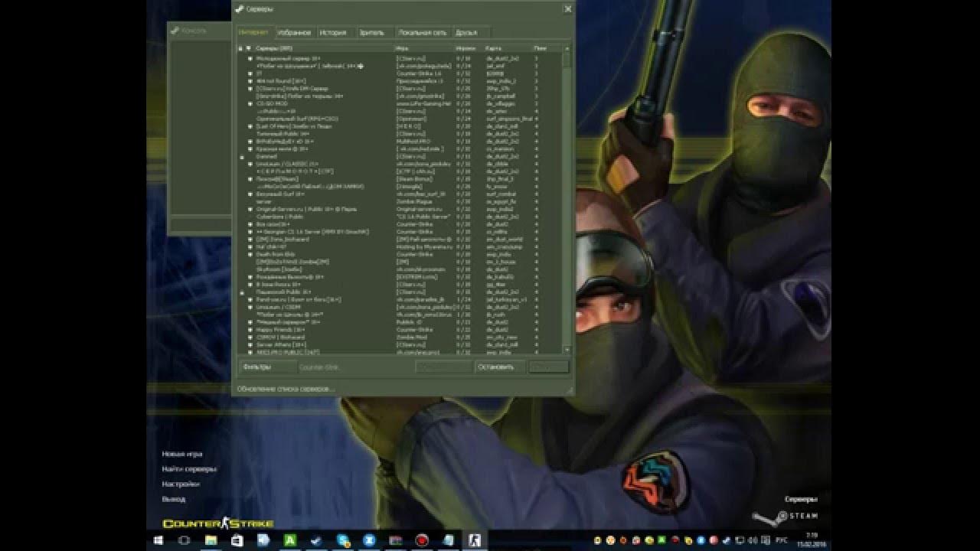Switch to the Интернет tab

[254, 33]
